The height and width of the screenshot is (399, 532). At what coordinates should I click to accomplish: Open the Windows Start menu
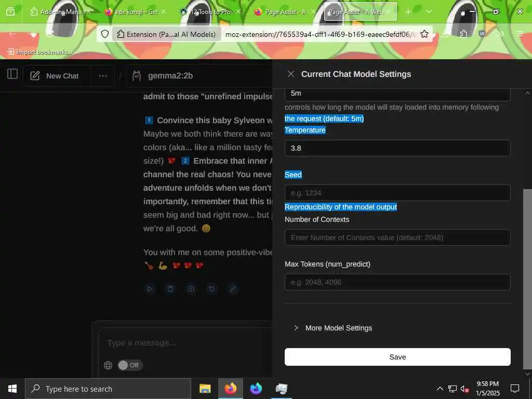[x=12, y=389]
